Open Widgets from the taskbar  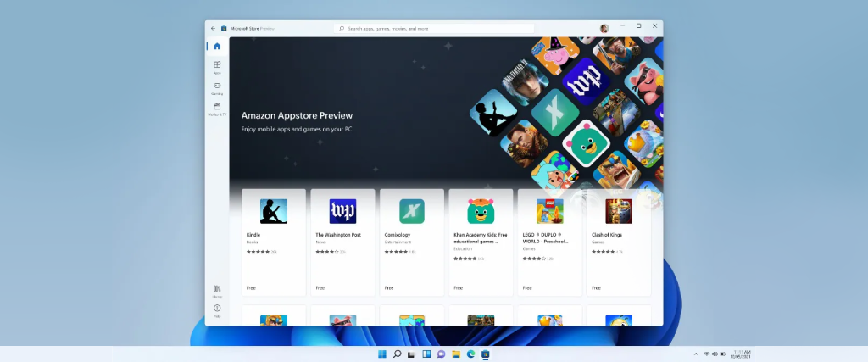point(426,354)
